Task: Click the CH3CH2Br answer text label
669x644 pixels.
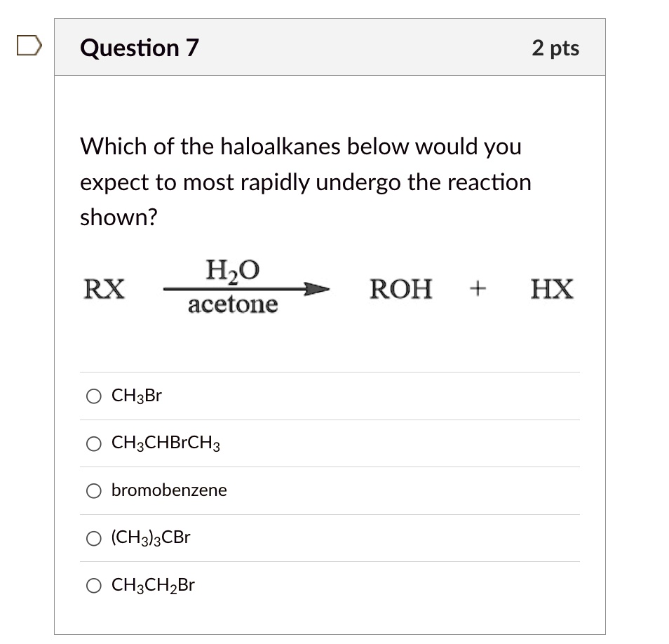Action: tap(153, 584)
